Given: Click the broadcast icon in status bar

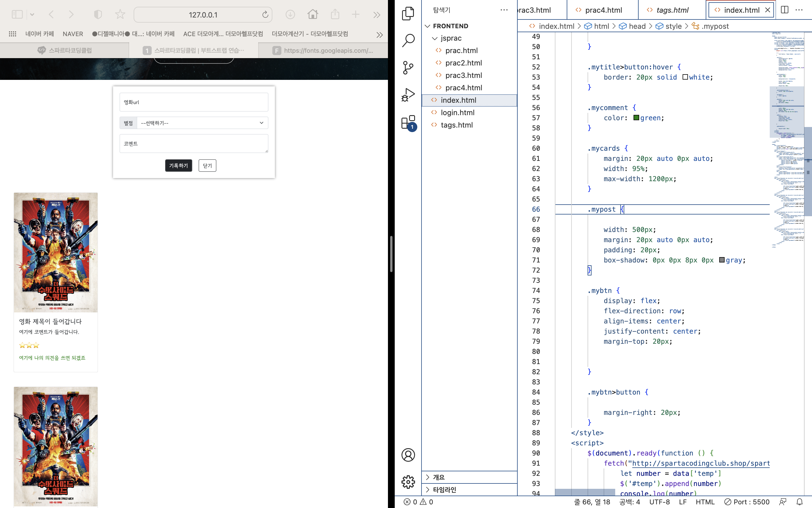Looking at the screenshot, I should [782, 502].
